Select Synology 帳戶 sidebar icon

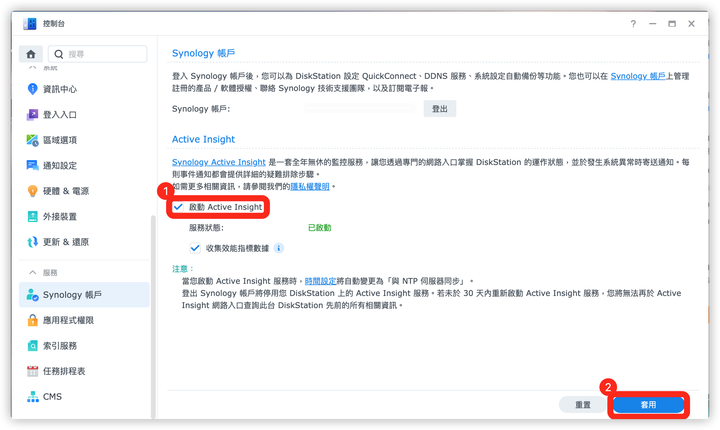pos(32,295)
